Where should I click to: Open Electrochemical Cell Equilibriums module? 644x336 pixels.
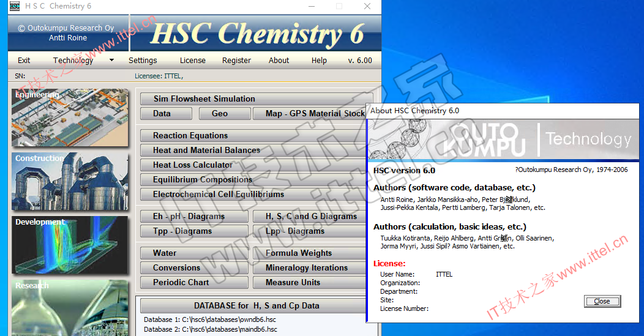point(253,194)
